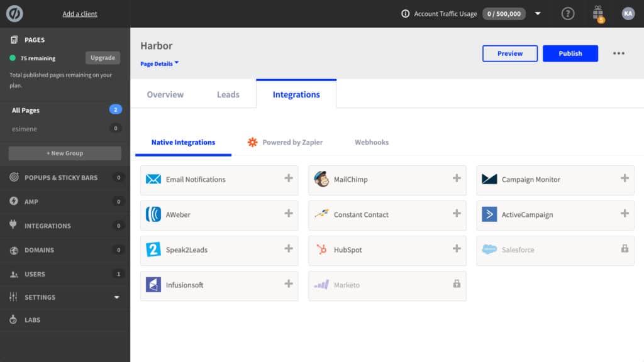Click the Upgrade button
644x362 pixels.
tap(103, 58)
